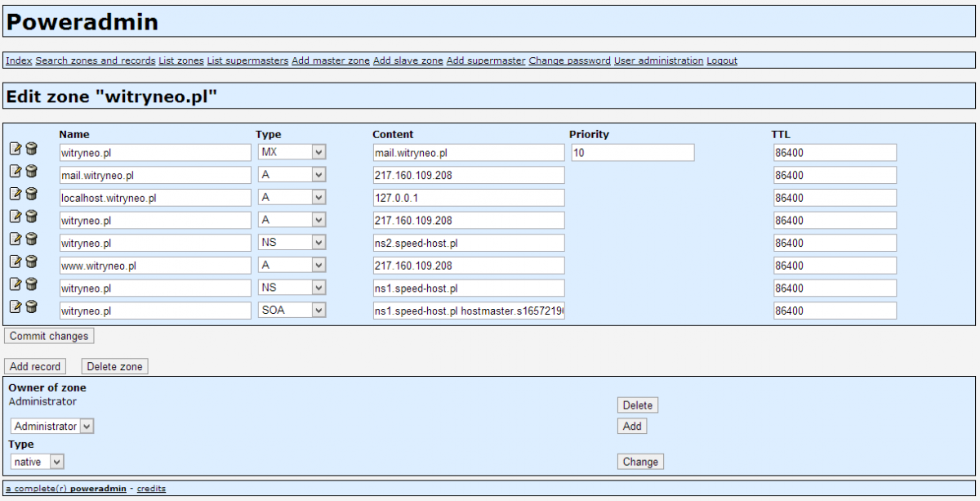This screenshot has width=980, height=501.
Task: Open List zones
Action: pos(181,60)
